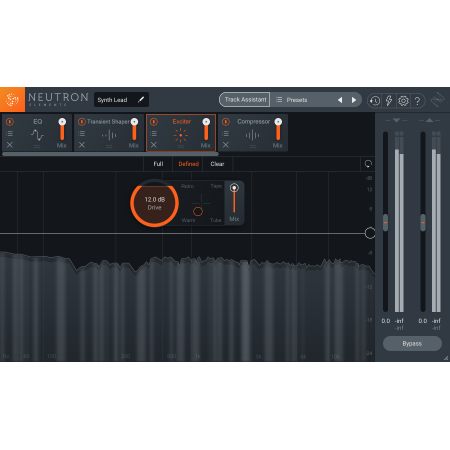Edit the Synth Lead preset name with pencil icon

pos(141,99)
